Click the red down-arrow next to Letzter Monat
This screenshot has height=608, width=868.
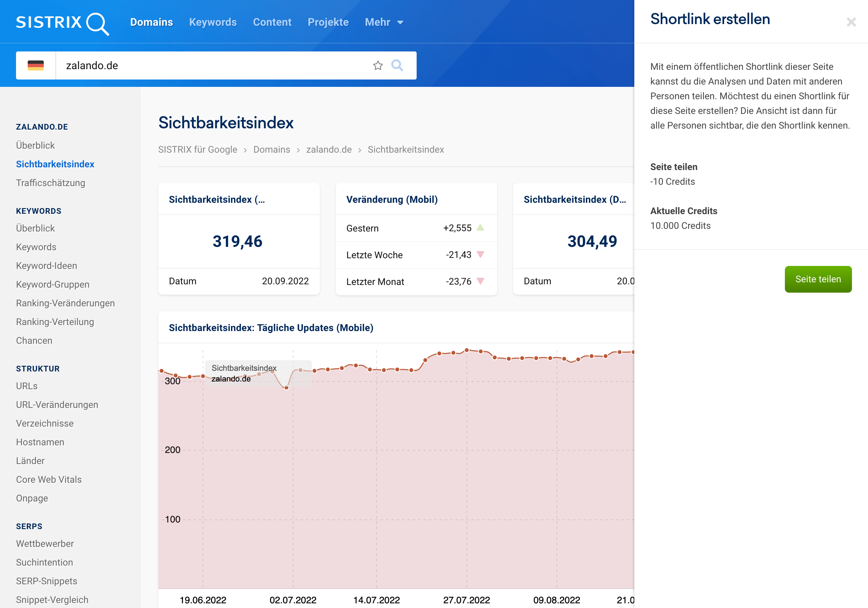point(480,281)
